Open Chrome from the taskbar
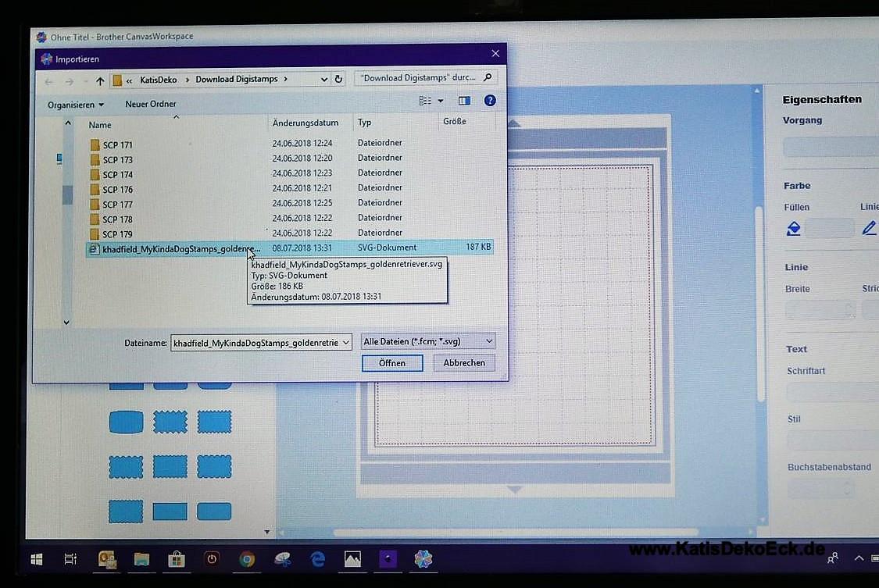Viewport: 879px width, 588px height. click(x=247, y=559)
